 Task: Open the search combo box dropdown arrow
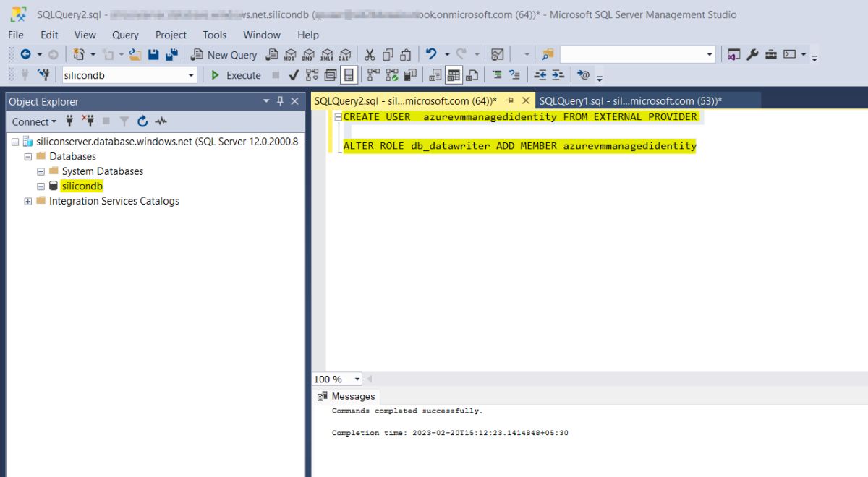click(710, 55)
